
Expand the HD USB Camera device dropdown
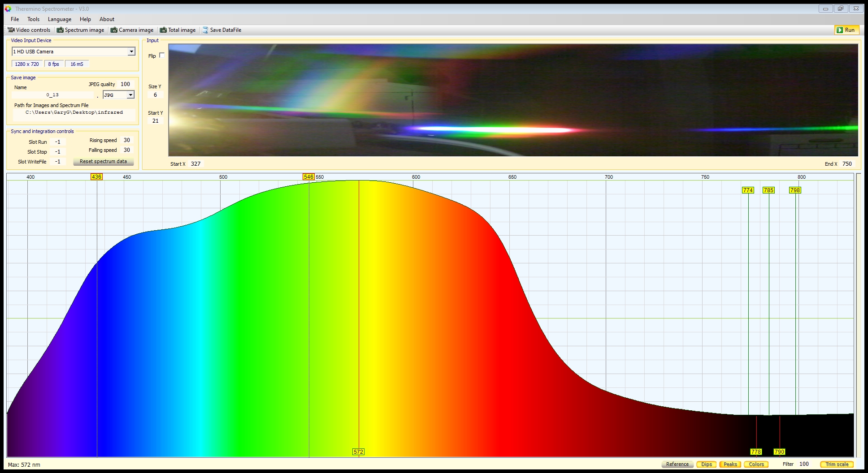(131, 52)
